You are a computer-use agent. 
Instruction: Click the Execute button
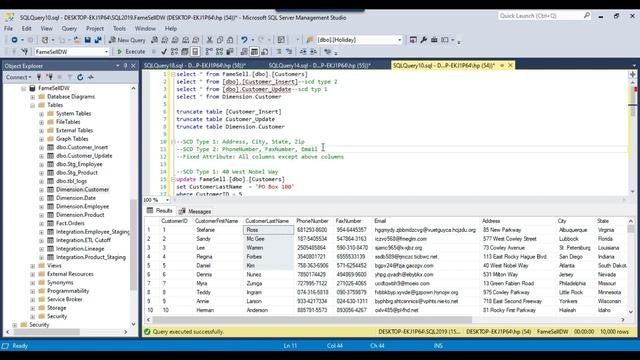tap(131, 52)
